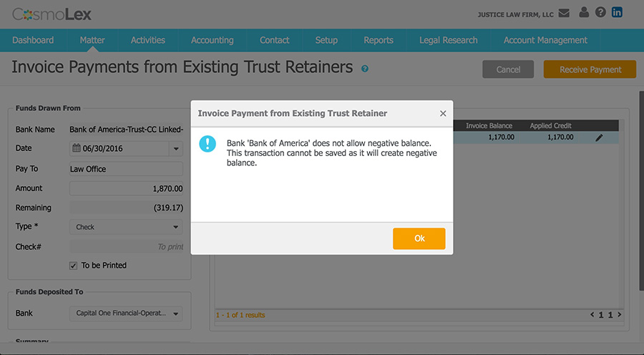Close the dialog with the X icon
The width and height of the screenshot is (644, 355).
[443, 113]
